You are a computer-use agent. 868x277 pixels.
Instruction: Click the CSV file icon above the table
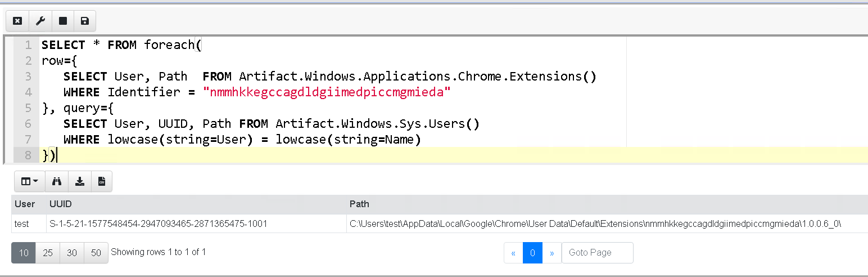102,181
